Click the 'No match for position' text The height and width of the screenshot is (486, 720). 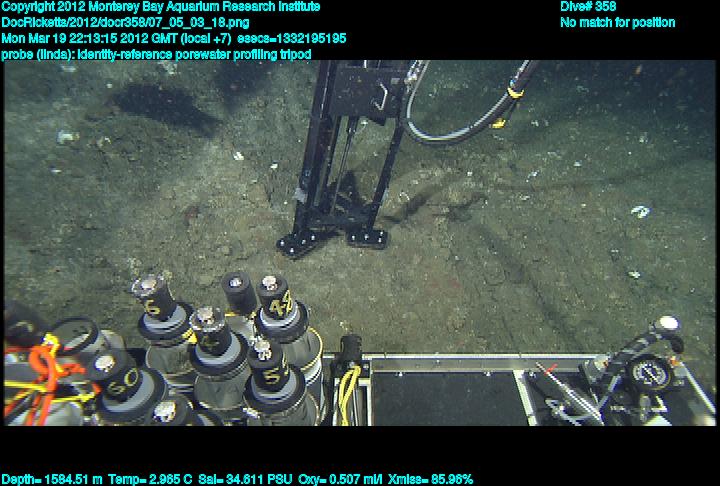[x=617, y=22]
